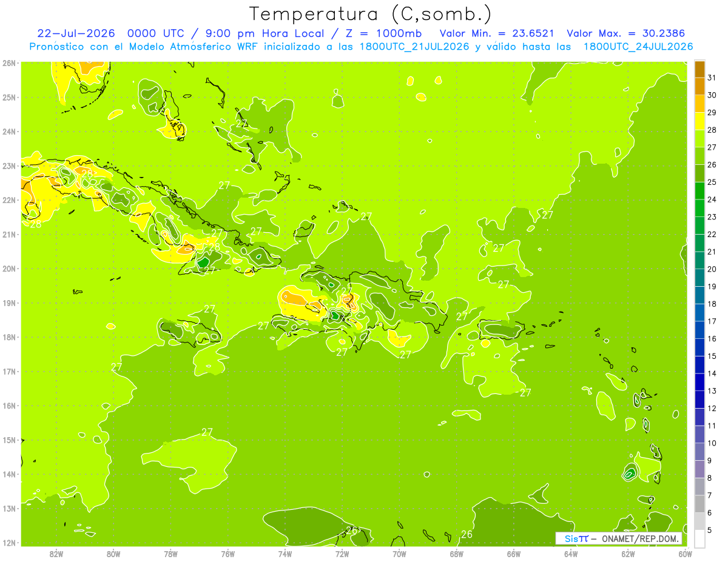Click the "68W" longitude axis label
Image resolution: width=728 pixels, height=562 pixels.
coord(456,554)
